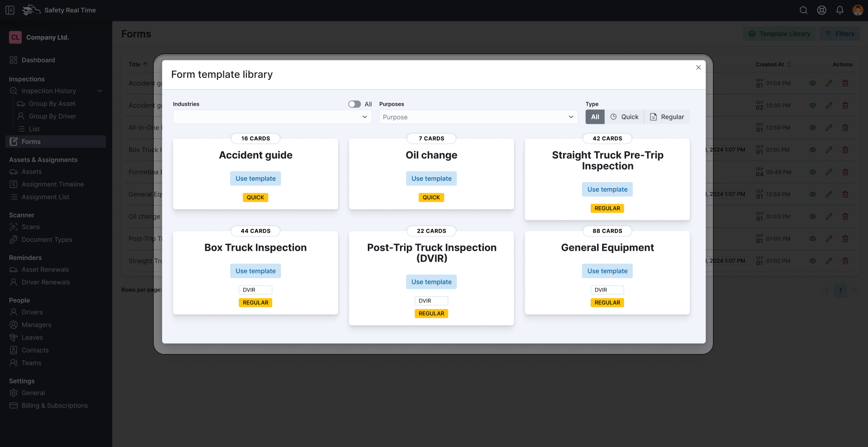Image resolution: width=868 pixels, height=447 pixels.
Task: Close the Form template library dialog
Action: (x=698, y=67)
